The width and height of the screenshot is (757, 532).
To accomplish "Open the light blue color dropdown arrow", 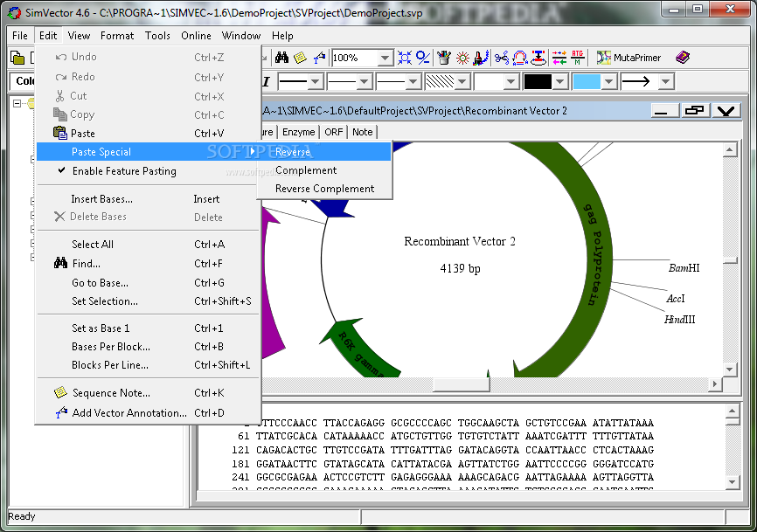I will 609,81.
